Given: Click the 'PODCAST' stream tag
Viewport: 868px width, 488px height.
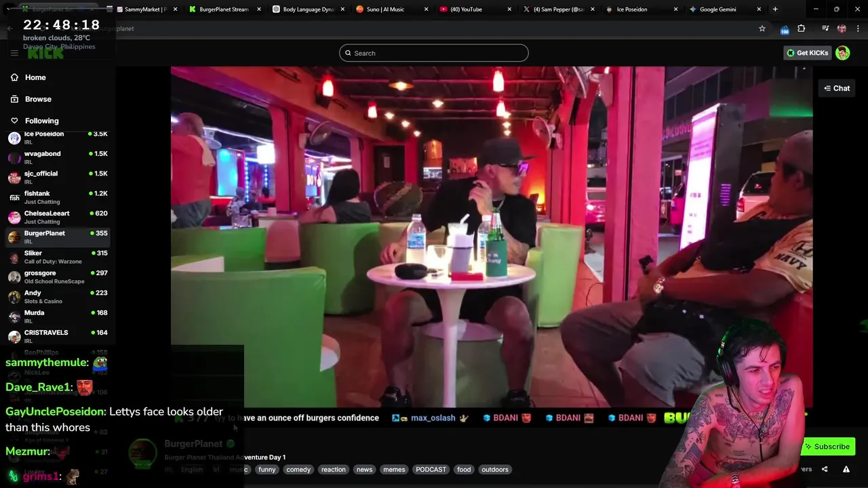Looking at the screenshot, I should (431, 469).
